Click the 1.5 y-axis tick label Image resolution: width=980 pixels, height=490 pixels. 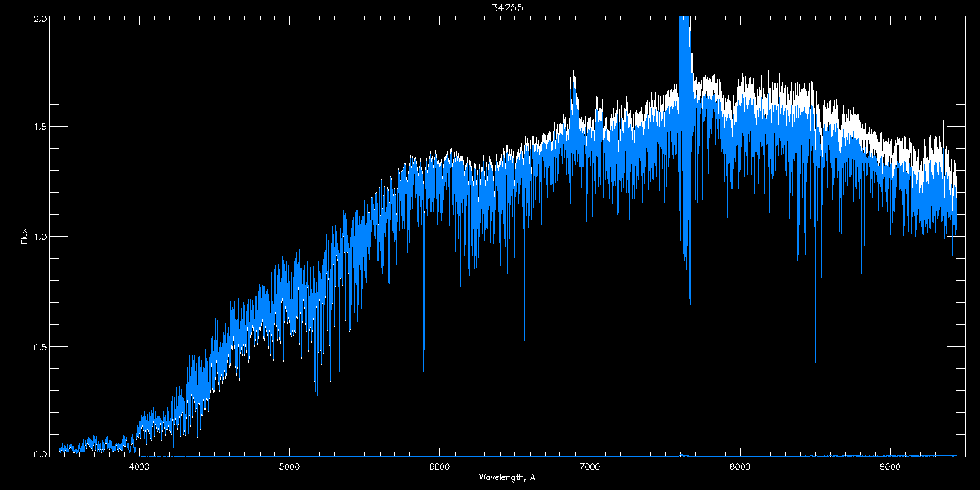coord(39,127)
